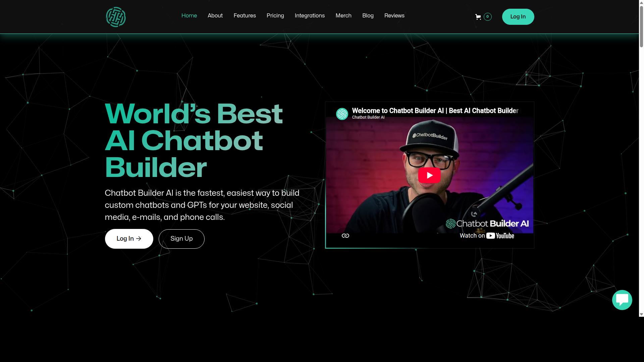The width and height of the screenshot is (644, 362).
Task: Click the Chatbot Builder AI logo
Action: 116,17
